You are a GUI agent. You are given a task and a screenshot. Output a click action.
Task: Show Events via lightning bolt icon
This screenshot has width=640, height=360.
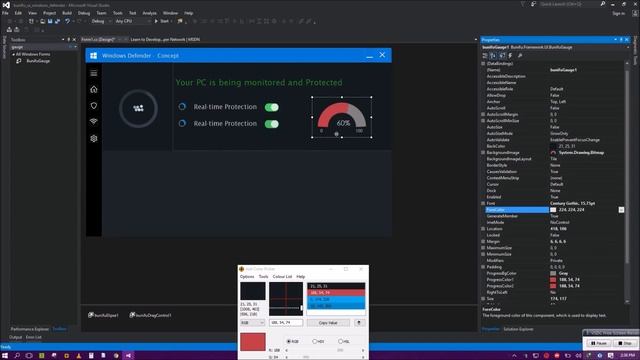tap(510, 56)
